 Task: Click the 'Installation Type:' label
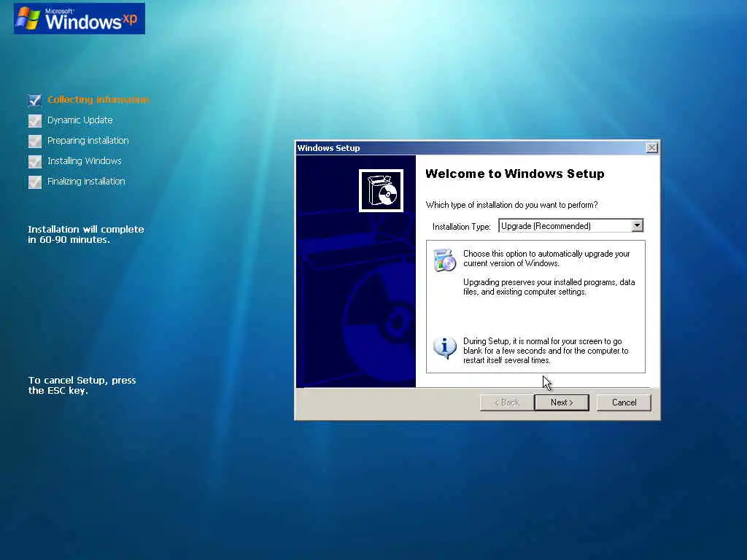(x=461, y=227)
